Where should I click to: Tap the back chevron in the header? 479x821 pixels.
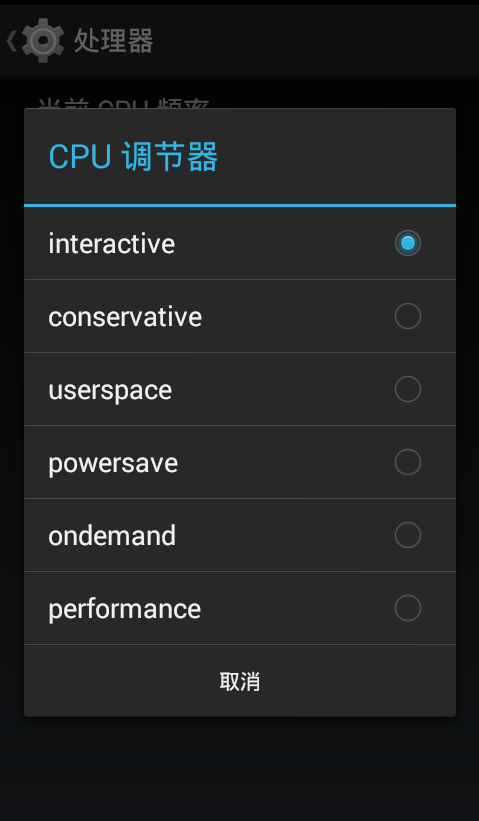point(11,41)
